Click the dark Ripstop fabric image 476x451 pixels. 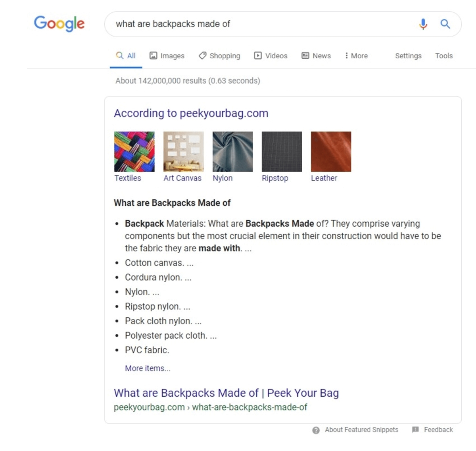click(x=282, y=152)
